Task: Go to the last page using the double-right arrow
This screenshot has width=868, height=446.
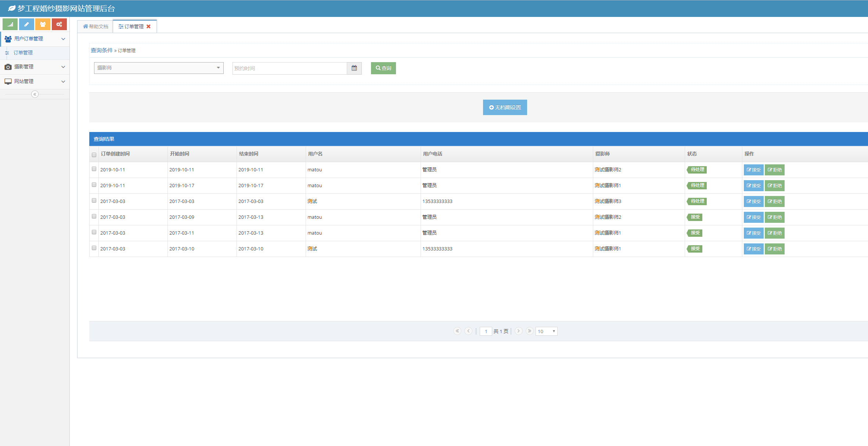Action: tap(529, 331)
